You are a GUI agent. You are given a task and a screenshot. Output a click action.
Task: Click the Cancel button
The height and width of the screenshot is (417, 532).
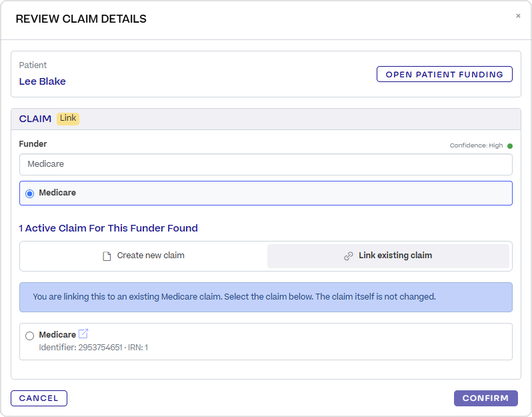(39, 398)
